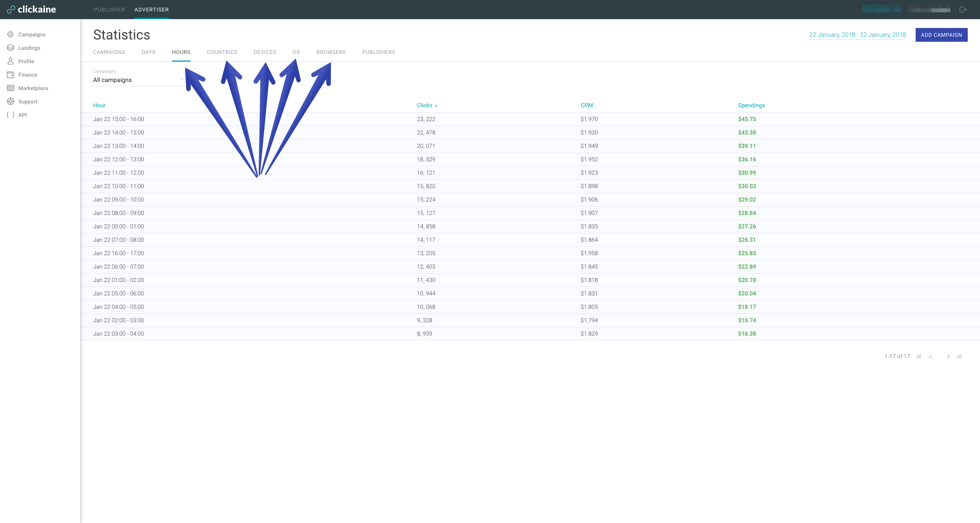The width and height of the screenshot is (980, 523).
Task: Switch to the Countries tab
Action: (x=222, y=52)
